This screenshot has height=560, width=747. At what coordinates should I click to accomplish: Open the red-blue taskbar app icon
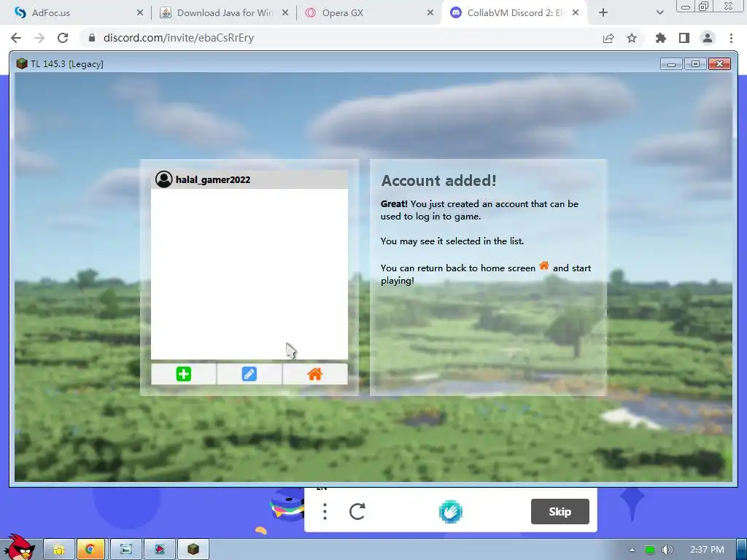pyautogui.click(x=160, y=550)
